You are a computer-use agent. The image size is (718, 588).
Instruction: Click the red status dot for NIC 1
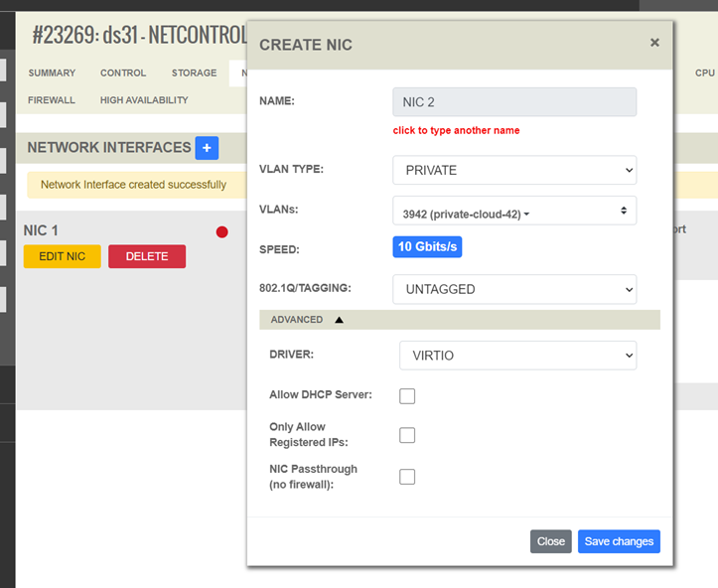tap(222, 232)
